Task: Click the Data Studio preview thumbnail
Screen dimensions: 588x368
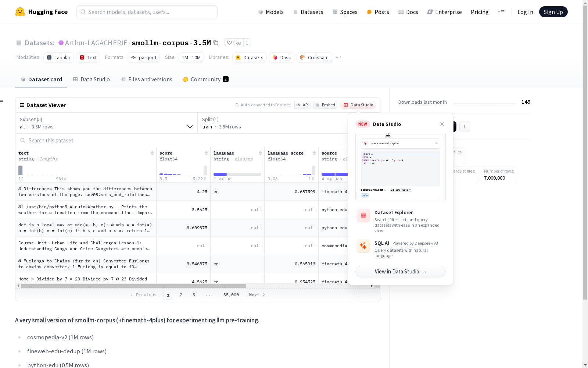Action: click(x=401, y=167)
